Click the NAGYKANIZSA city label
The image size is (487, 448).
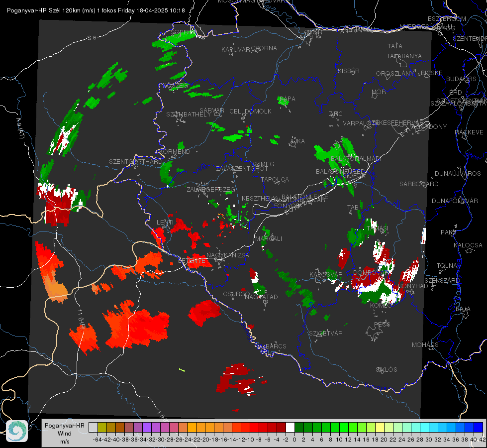pyautogui.click(x=228, y=255)
